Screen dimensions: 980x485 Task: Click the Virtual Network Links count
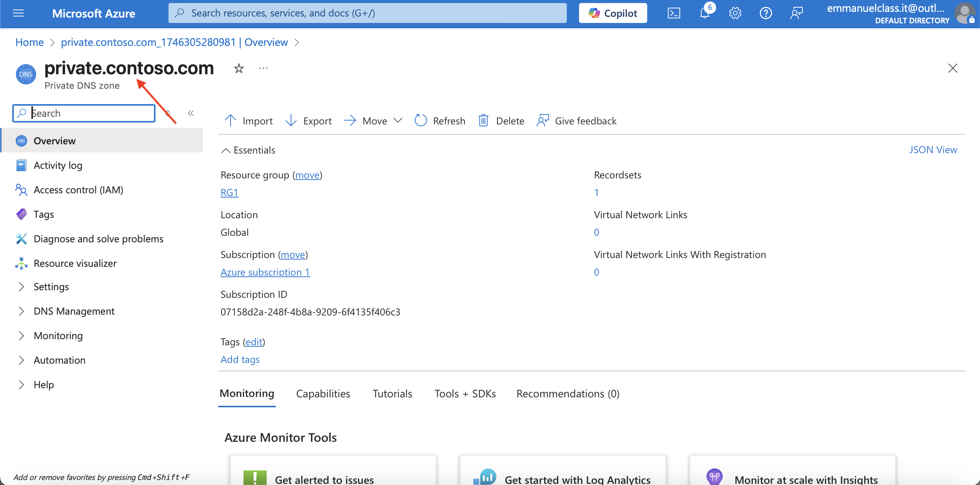tap(596, 232)
